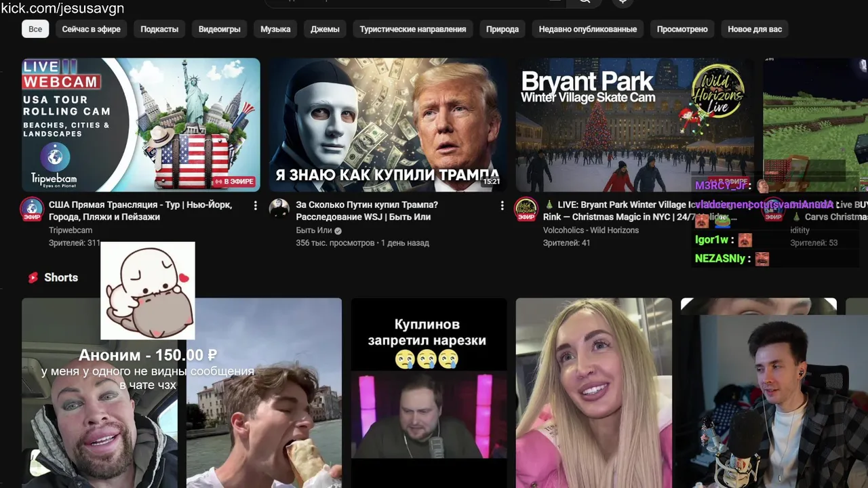Pick the "Природа" chip
Image resolution: width=868 pixels, height=488 pixels.
(502, 29)
